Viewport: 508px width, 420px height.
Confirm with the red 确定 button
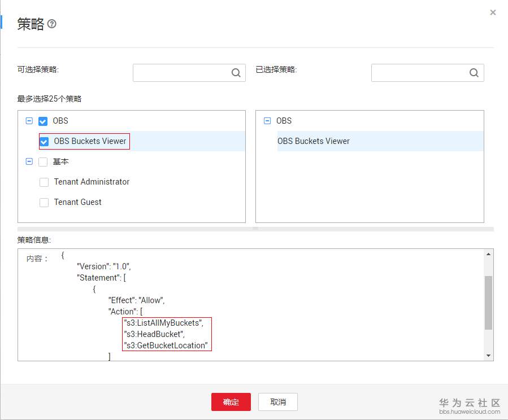pos(231,402)
